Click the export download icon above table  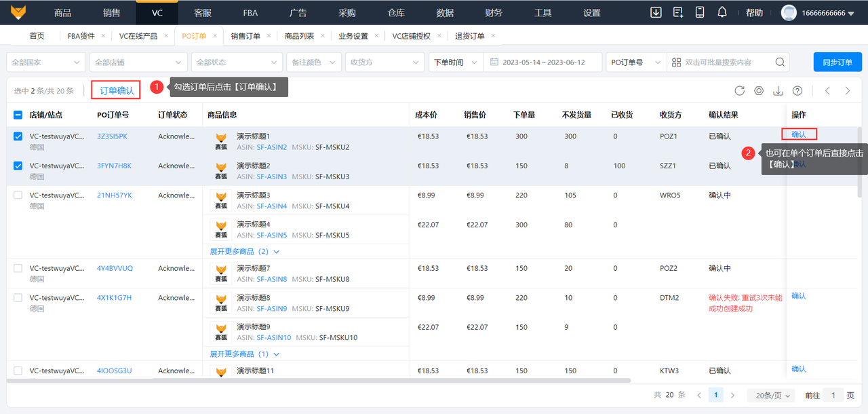(x=778, y=91)
